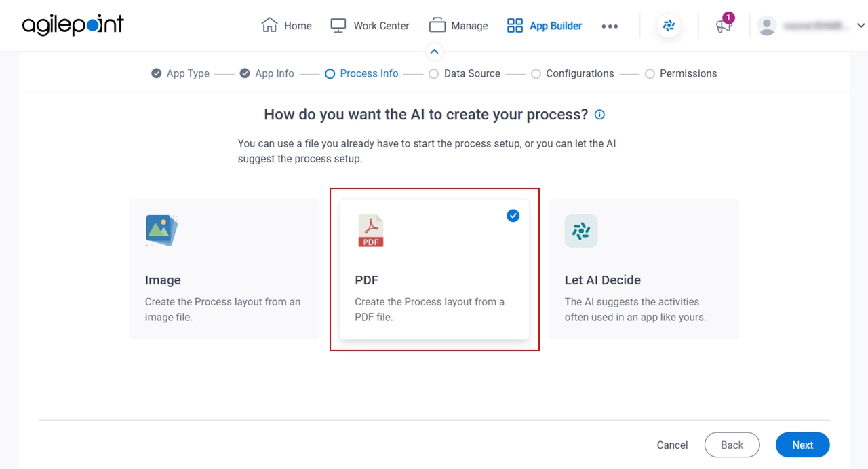The width and height of the screenshot is (868, 469).
Task: Jump to the Data Source step
Action: click(465, 73)
